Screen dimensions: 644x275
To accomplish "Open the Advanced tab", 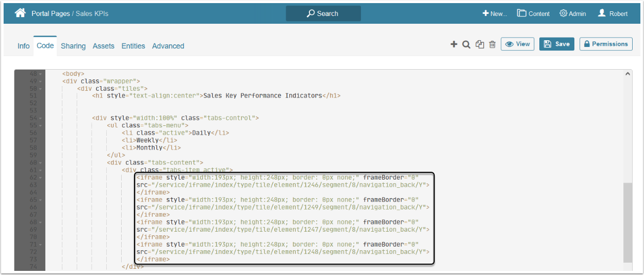I will 168,46.
